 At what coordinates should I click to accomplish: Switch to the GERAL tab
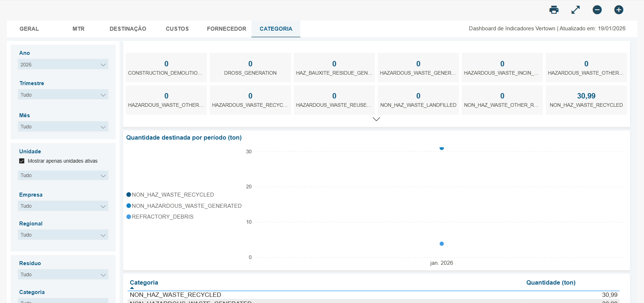coord(29,29)
